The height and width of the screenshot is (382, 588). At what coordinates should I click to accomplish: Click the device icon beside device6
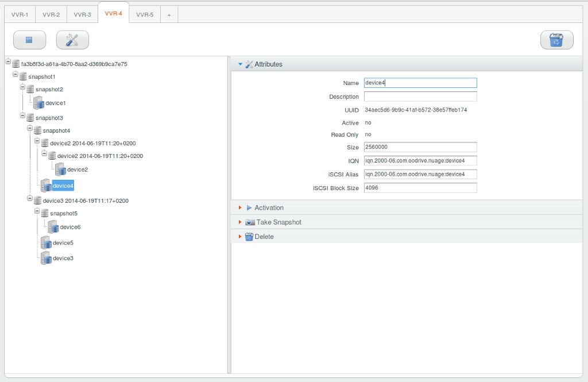click(x=53, y=227)
